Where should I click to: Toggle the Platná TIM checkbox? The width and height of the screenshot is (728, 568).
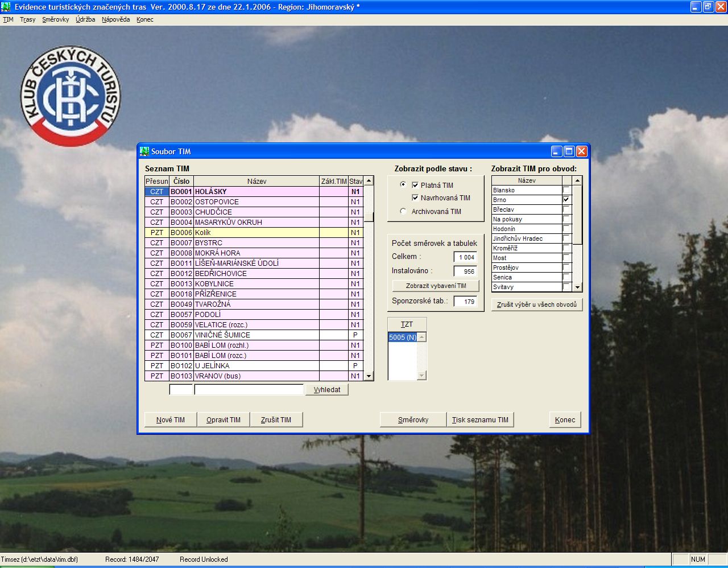pos(415,185)
